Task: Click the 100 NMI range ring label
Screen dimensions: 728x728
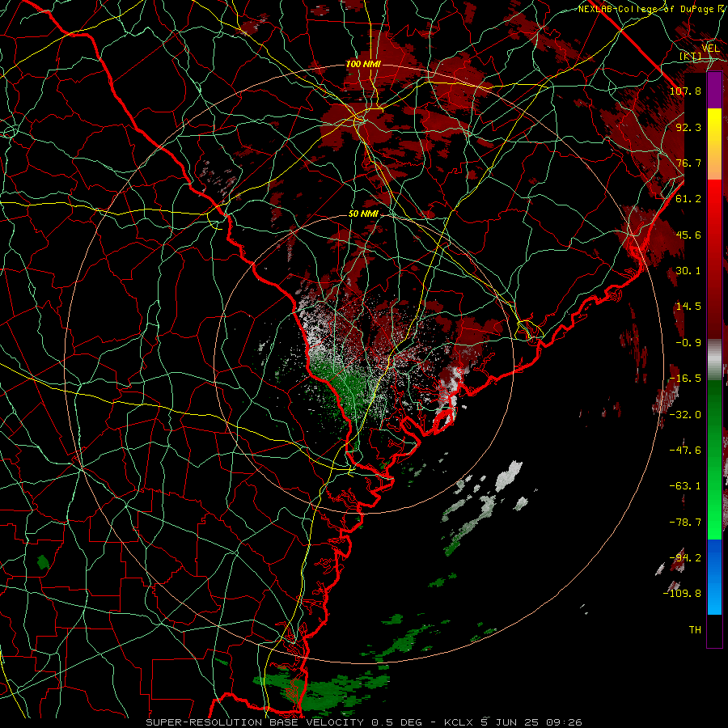Action: click(363, 64)
